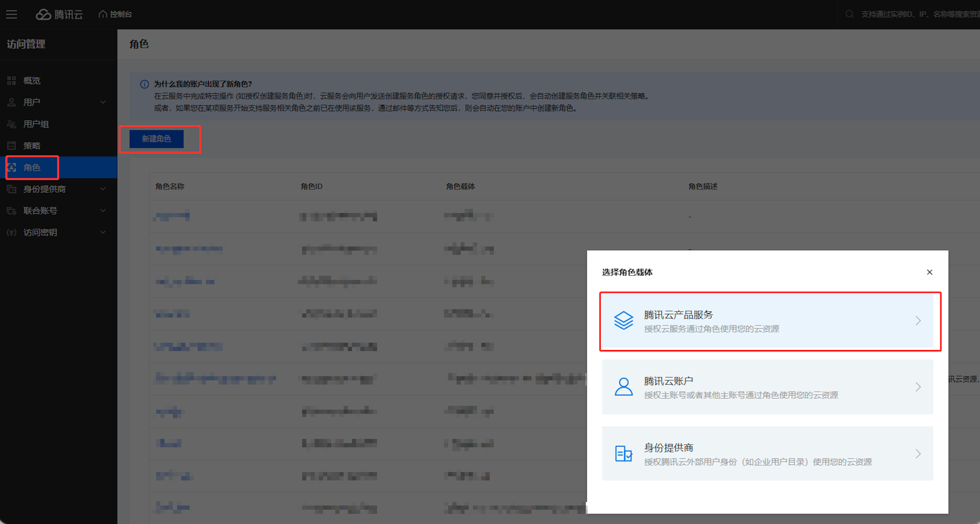
Task: Click the layers icon for 腾讯云产品服务
Action: tap(623, 321)
